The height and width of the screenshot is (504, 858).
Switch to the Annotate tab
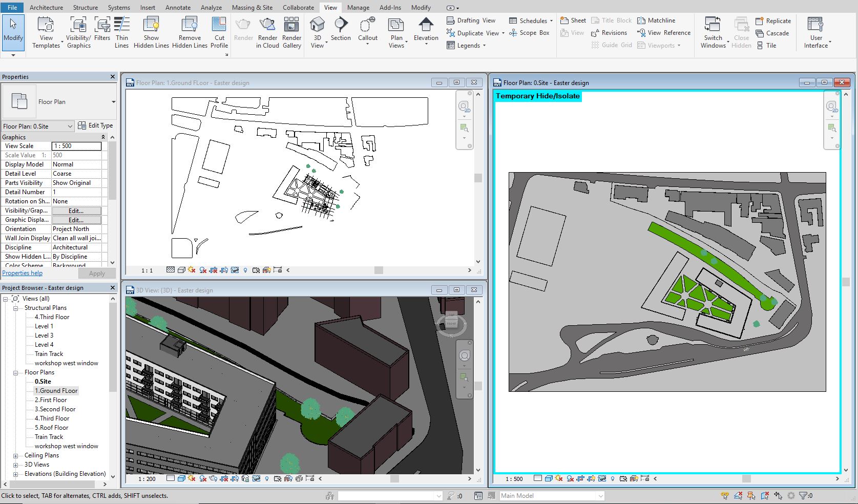point(178,8)
